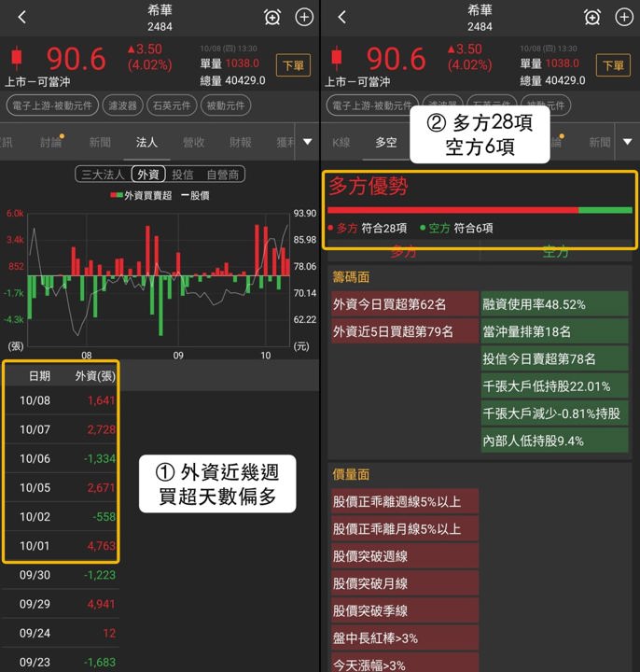Expand tab dropdown arrow in right panel
640x672 pixels.
click(627, 142)
